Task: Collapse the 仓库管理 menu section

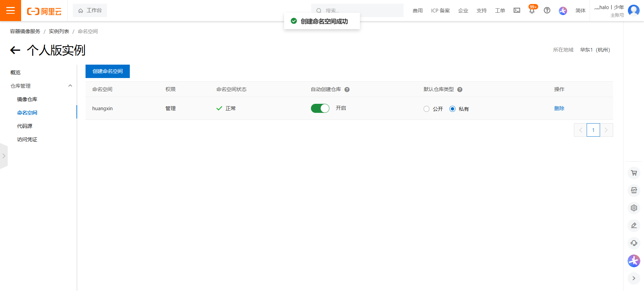Action: click(x=70, y=86)
